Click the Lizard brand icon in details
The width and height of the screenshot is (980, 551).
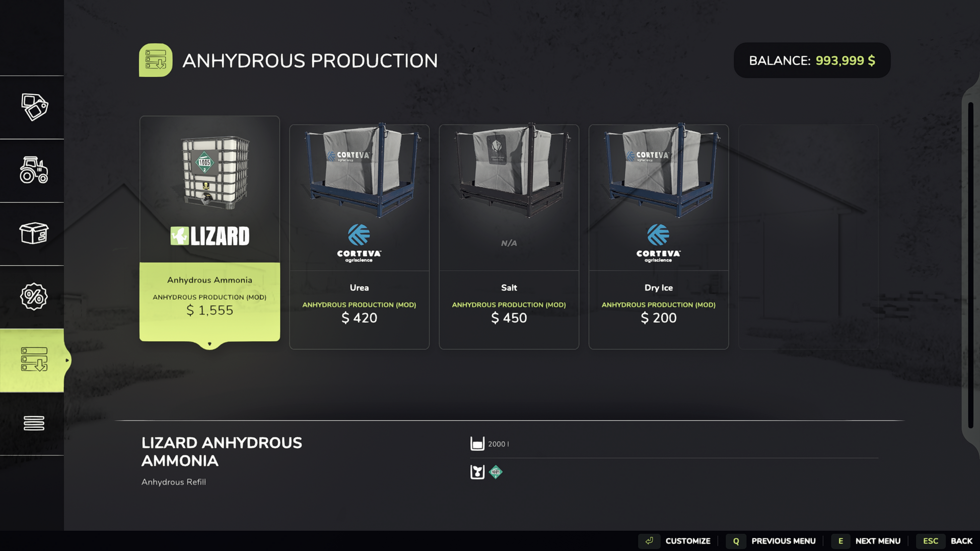(x=477, y=472)
